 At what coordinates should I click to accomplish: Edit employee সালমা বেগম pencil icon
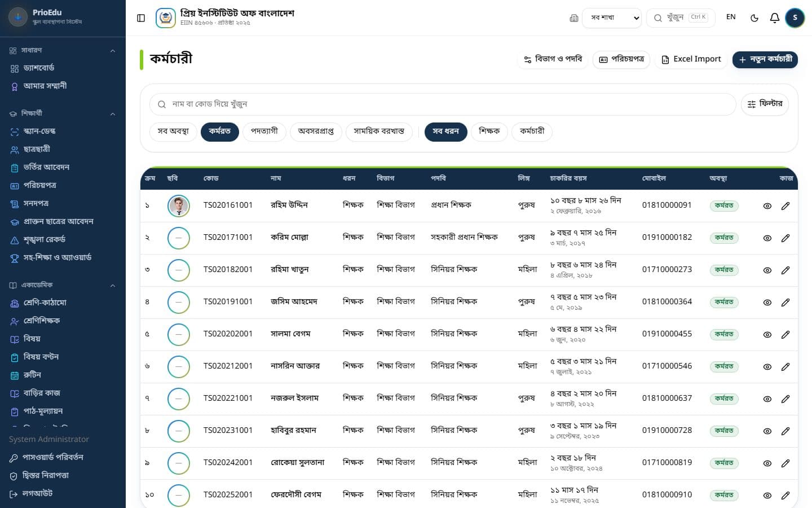(x=785, y=335)
